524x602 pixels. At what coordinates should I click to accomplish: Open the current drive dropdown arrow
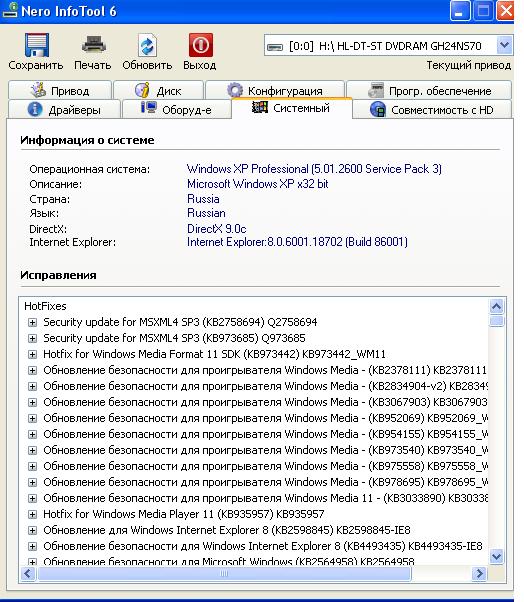click(x=504, y=46)
